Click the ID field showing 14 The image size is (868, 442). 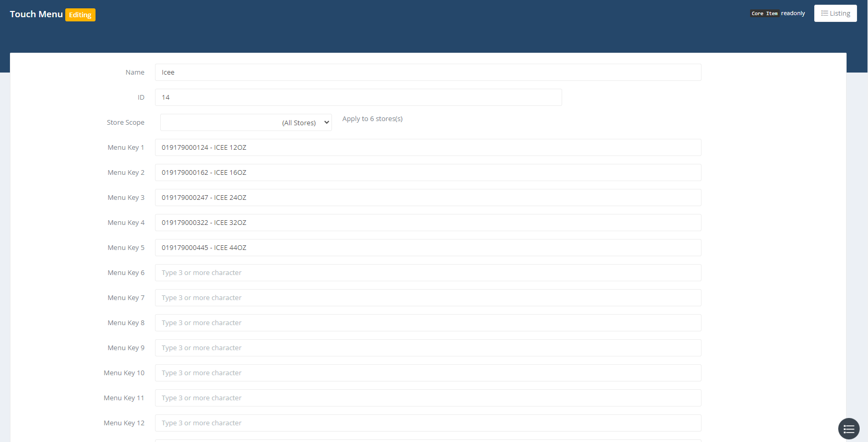tap(359, 98)
